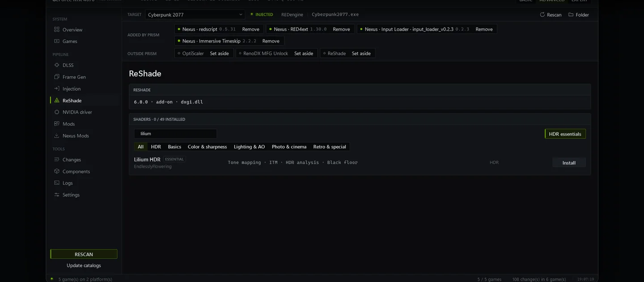Open the Changes list icon

57,159
